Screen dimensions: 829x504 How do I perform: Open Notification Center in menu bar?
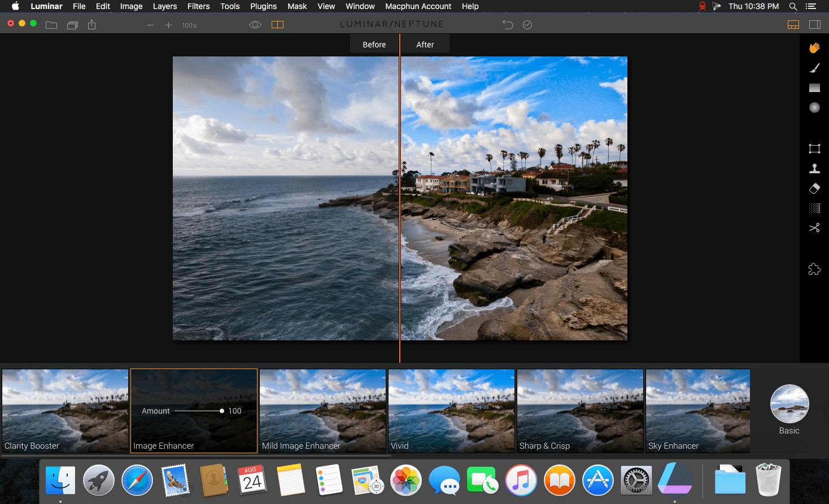coord(811,6)
